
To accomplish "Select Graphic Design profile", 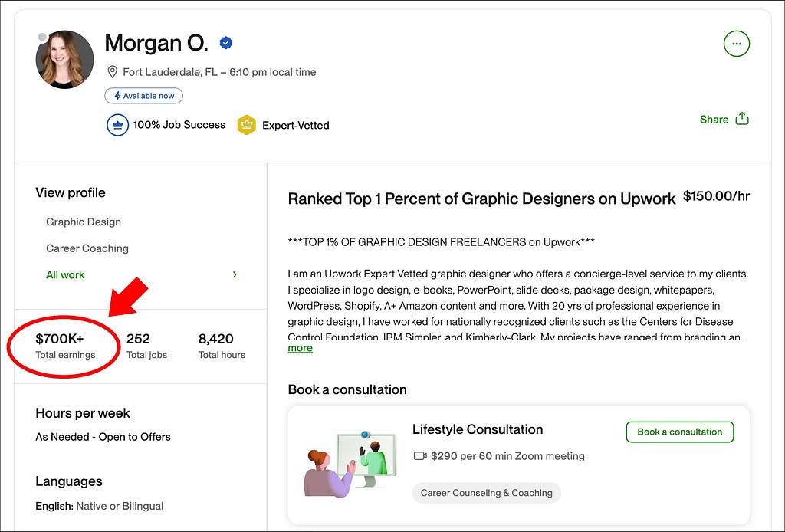I will (x=84, y=222).
